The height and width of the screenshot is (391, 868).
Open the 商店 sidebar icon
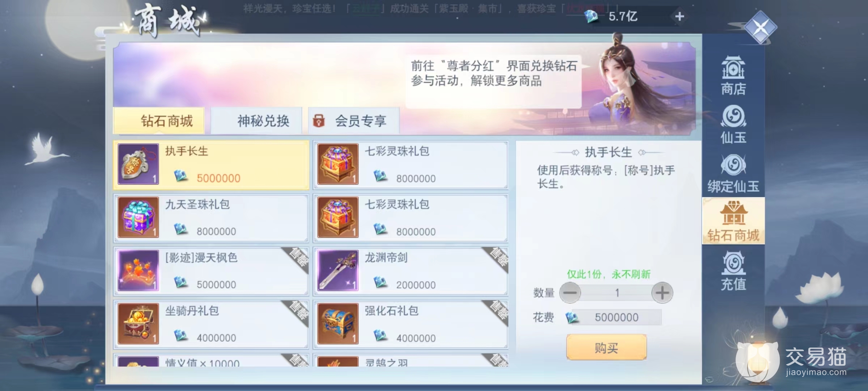coord(733,75)
